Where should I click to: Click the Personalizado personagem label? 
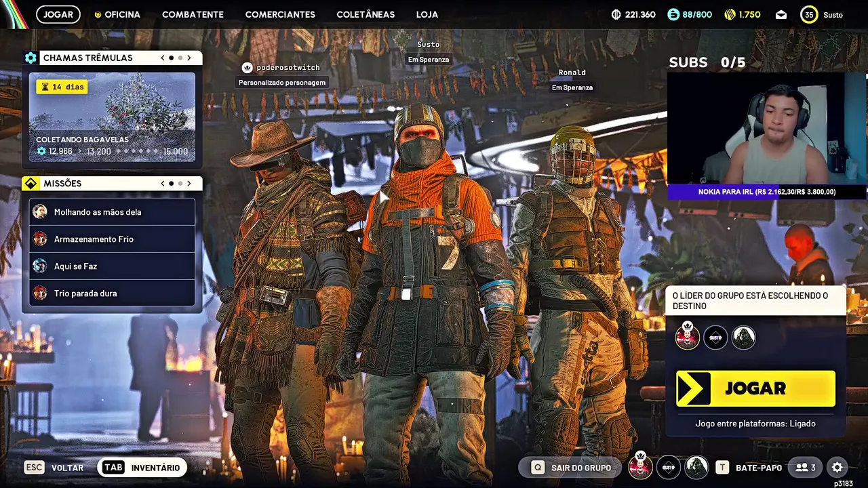tap(282, 83)
